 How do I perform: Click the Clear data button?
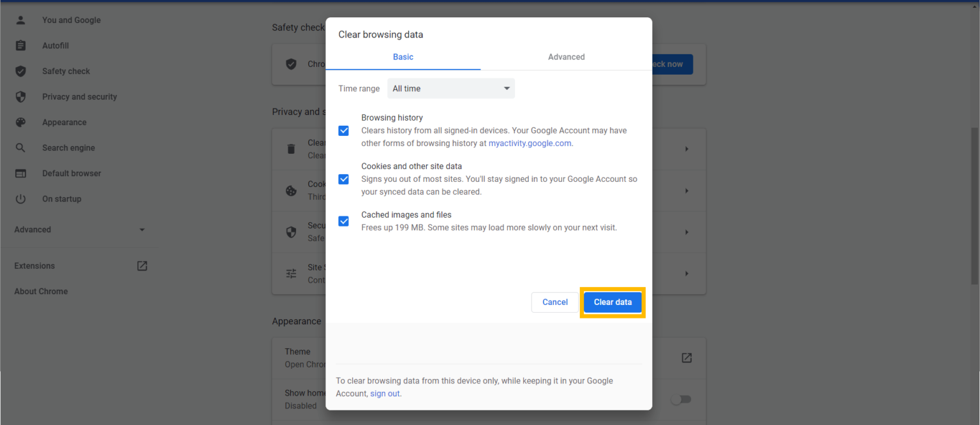pos(612,302)
